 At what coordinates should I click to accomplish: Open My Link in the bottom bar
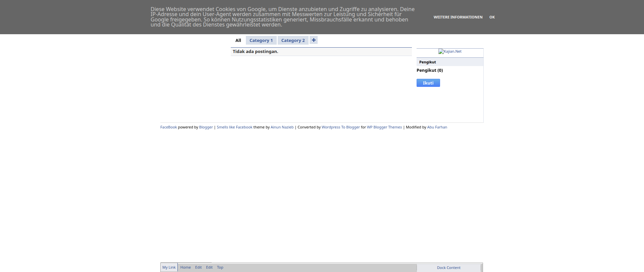169,267
